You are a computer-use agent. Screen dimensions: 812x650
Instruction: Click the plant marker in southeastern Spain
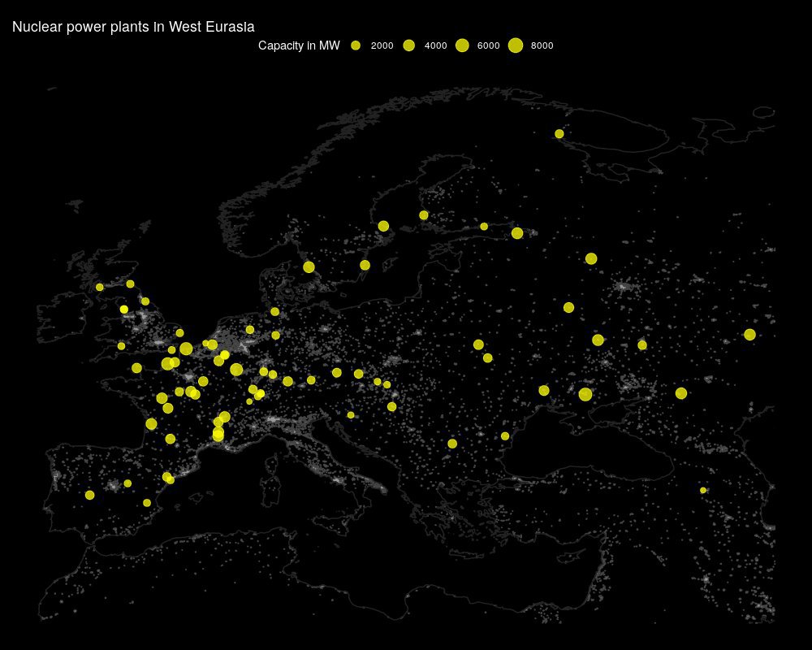(x=147, y=503)
